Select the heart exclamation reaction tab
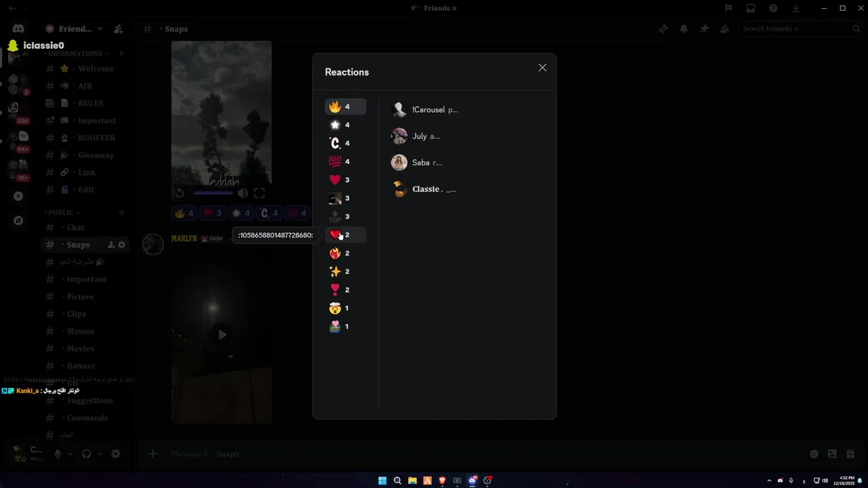The image size is (868, 488). (345, 290)
